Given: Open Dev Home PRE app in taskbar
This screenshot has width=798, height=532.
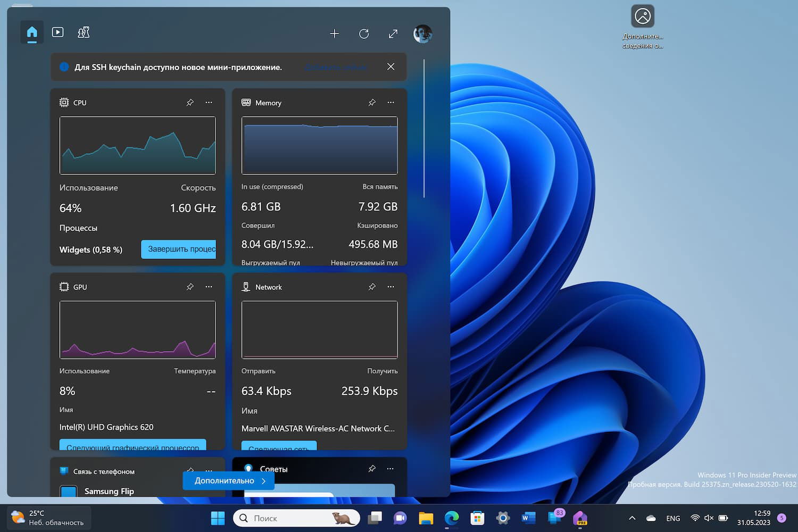Looking at the screenshot, I should tap(580, 518).
